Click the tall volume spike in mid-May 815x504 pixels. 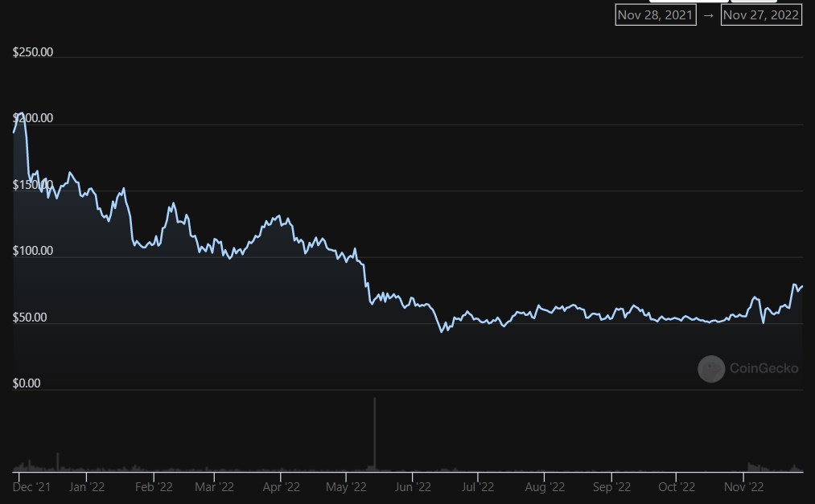374,434
